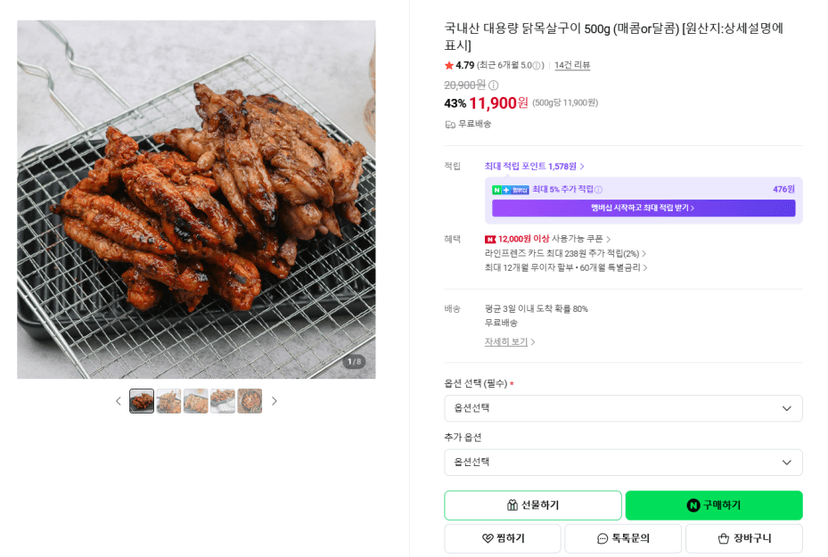Open the 추가 옵션 dropdown
828x557 pixels.
623,462
